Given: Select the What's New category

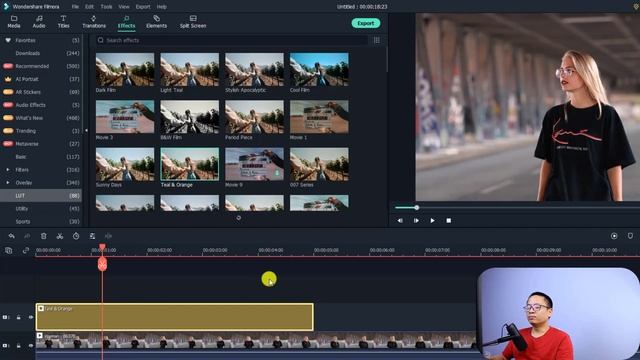Looking at the screenshot, I should [41, 118].
